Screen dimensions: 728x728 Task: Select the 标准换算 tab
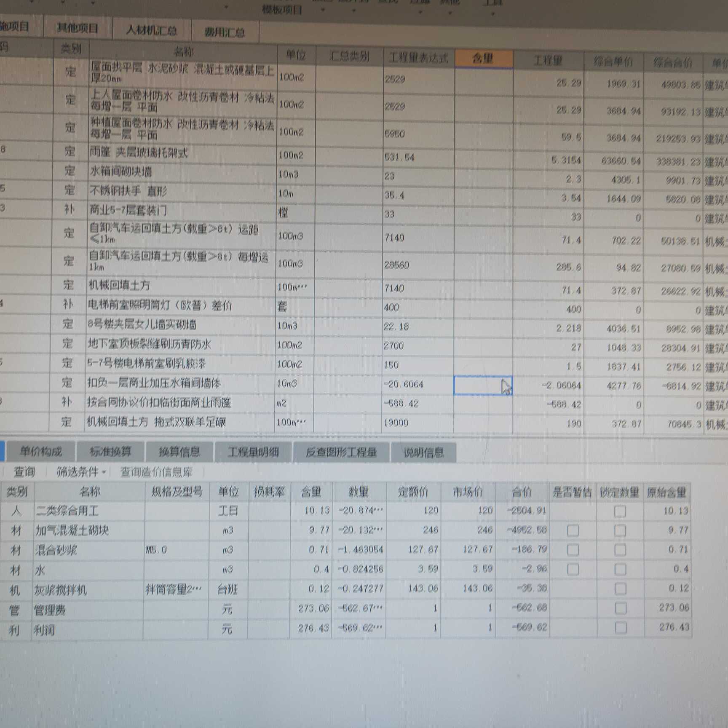click(110, 452)
